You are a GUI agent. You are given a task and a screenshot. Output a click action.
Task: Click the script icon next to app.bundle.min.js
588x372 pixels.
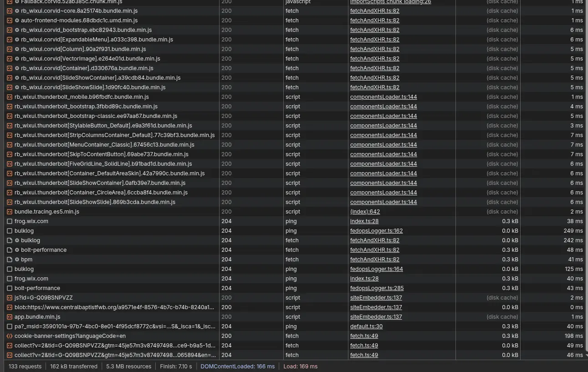[10, 316]
